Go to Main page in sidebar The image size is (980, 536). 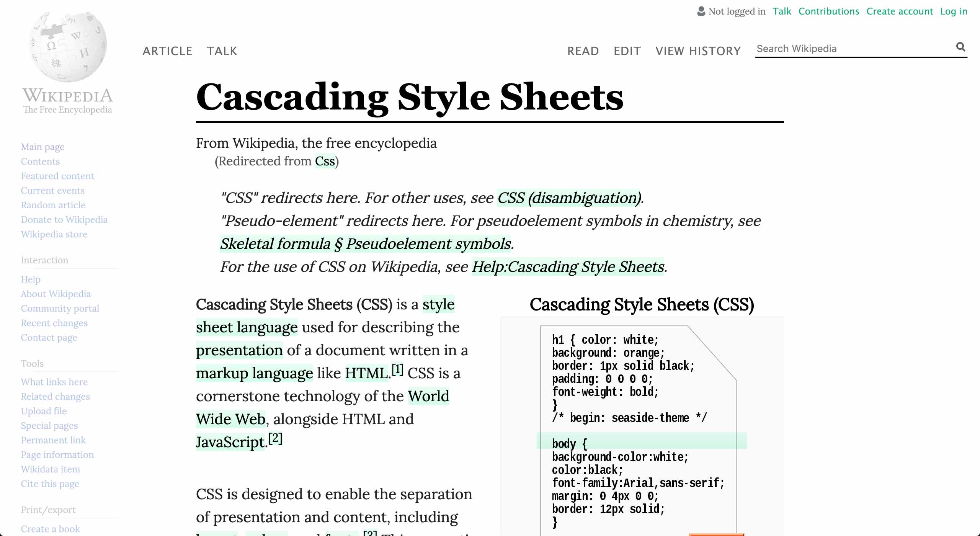coord(42,147)
